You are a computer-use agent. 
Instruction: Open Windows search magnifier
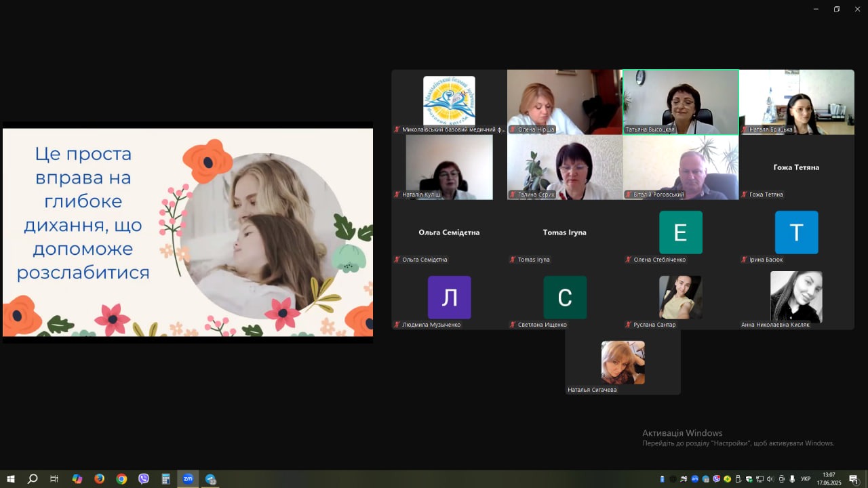33,479
